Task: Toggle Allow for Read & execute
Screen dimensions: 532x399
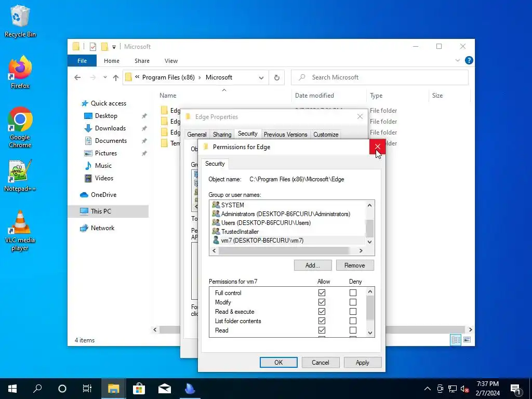Action: click(322, 312)
